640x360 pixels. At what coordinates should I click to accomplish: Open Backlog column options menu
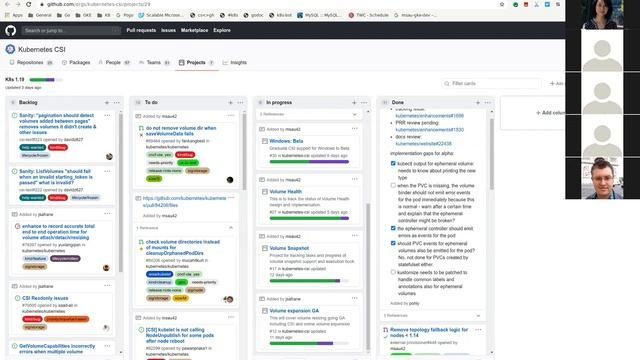pyautogui.click(x=117, y=102)
